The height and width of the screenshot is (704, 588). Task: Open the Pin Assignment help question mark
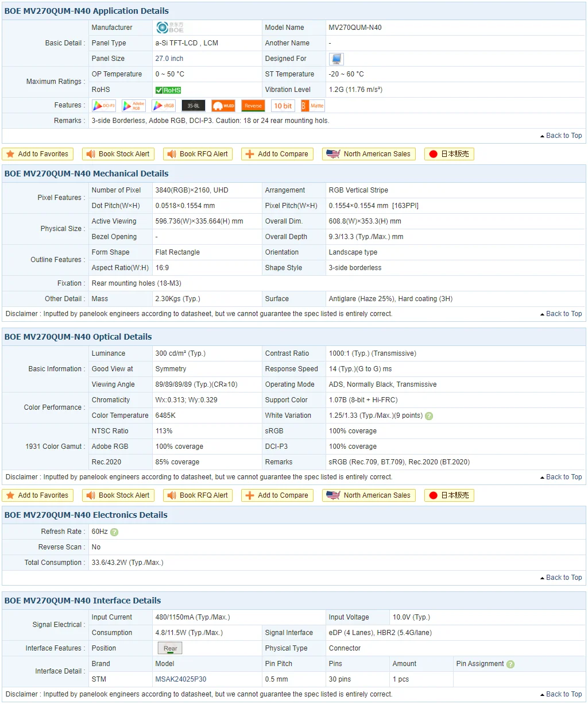[510, 664]
